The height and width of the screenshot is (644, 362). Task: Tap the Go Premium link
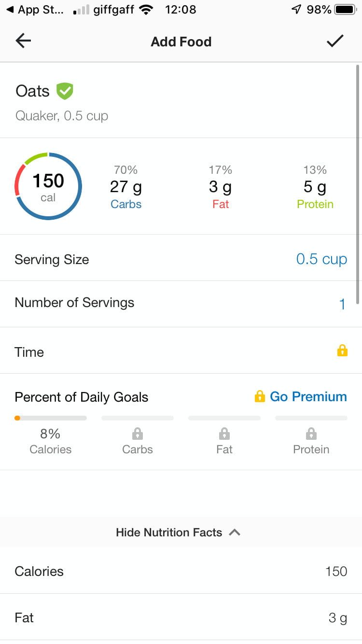tap(308, 397)
